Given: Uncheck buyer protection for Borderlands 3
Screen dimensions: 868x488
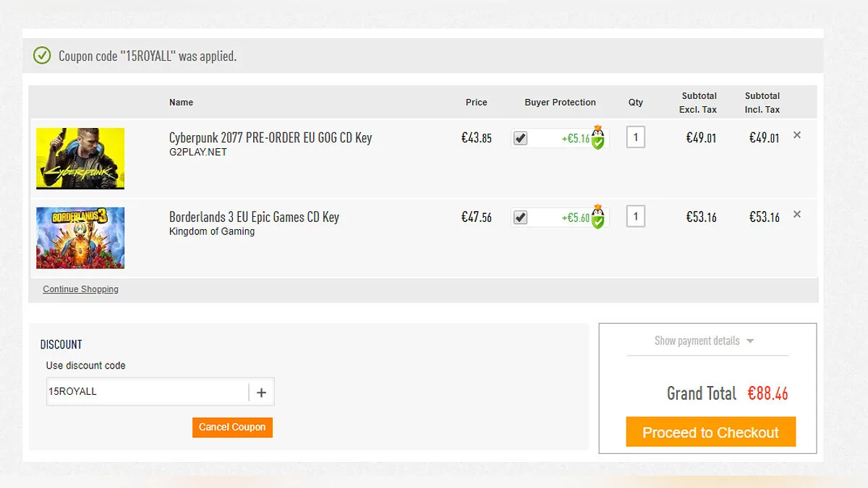Looking at the screenshot, I should 520,218.
